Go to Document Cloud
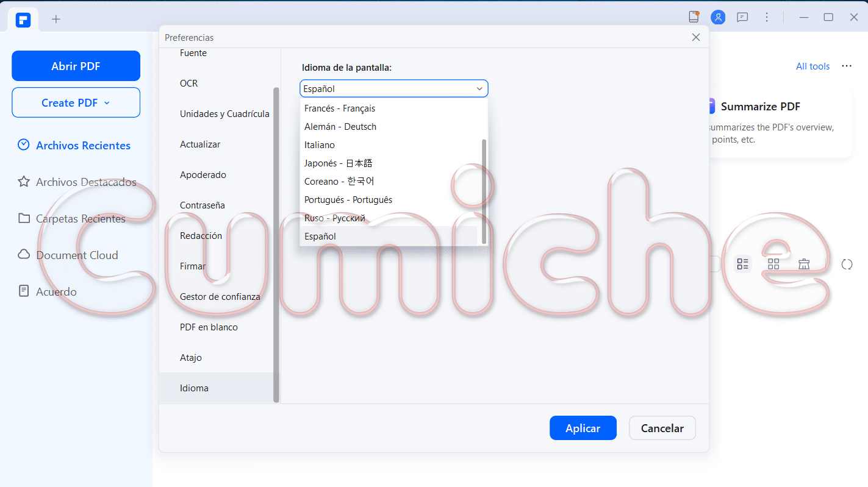The image size is (868, 487). coord(76,255)
